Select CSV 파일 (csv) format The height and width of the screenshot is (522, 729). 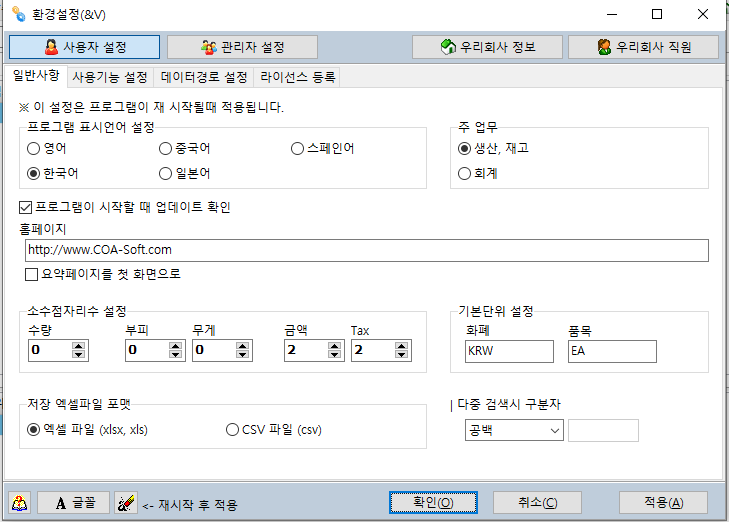click(x=232, y=430)
